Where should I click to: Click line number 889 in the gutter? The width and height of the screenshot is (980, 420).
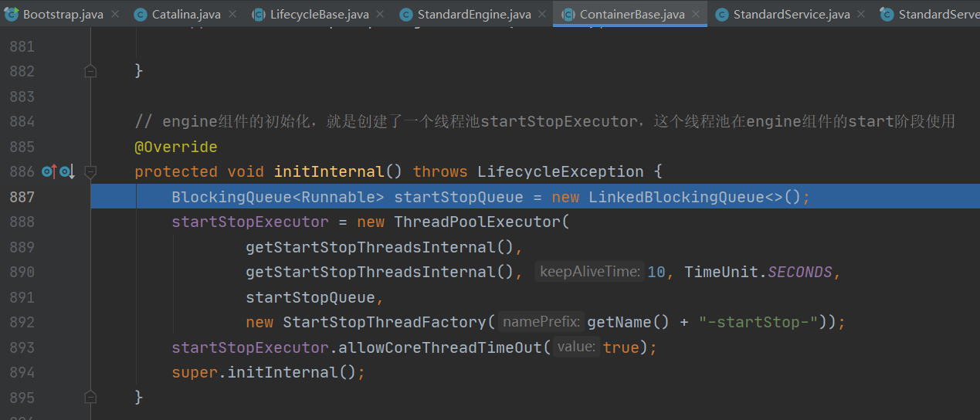point(22,247)
